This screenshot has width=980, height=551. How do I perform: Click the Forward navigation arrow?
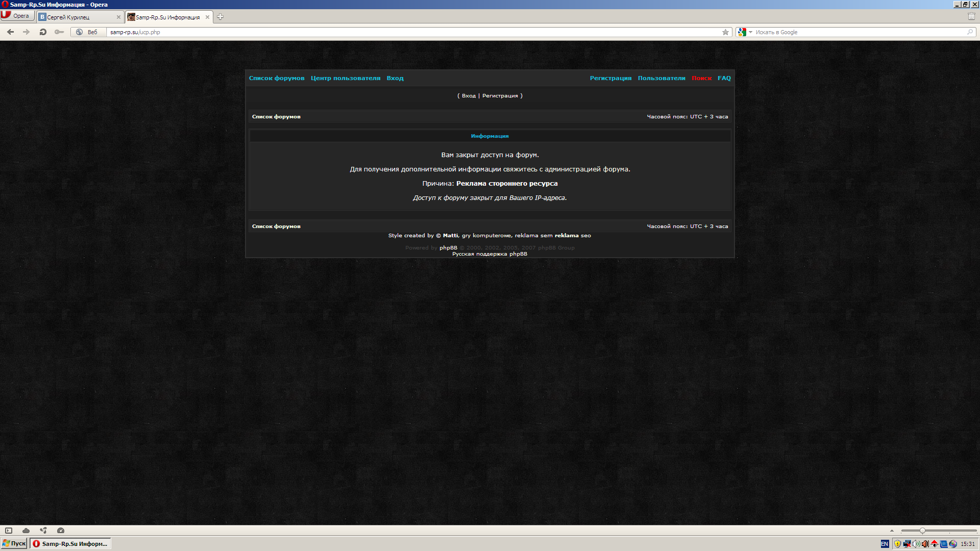(x=26, y=32)
